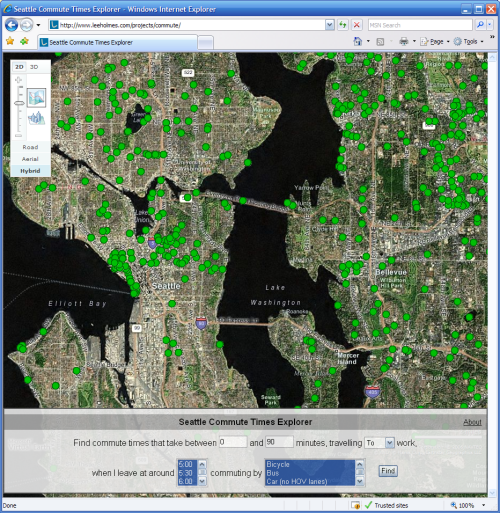Click the page scrollbar up arrow
This screenshot has height=513, width=500.
493,57
